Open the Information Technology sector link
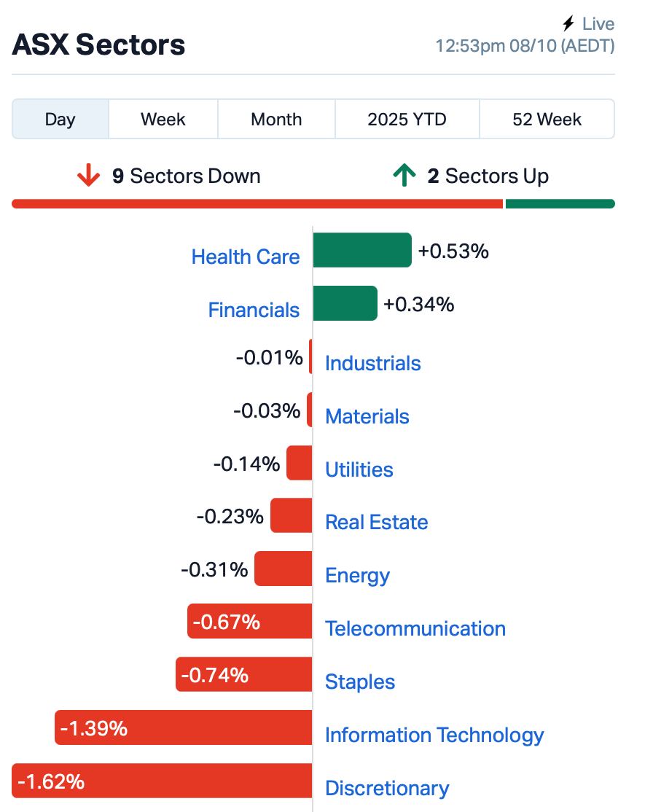 [x=434, y=735]
